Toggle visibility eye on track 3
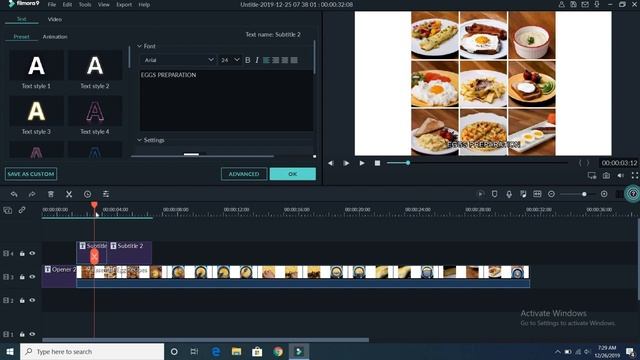This screenshot has height=360, width=640. pyautogui.click(x=32, y=277)
